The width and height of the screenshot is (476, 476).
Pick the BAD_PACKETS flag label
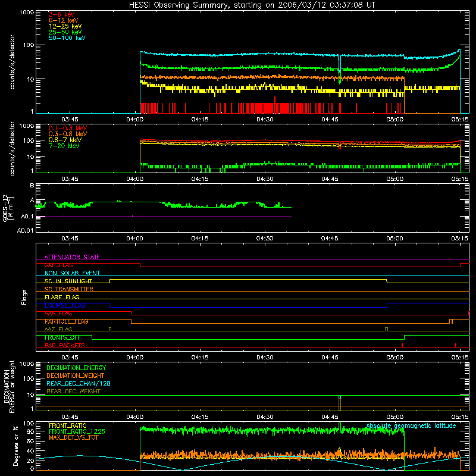pos(65,346)
